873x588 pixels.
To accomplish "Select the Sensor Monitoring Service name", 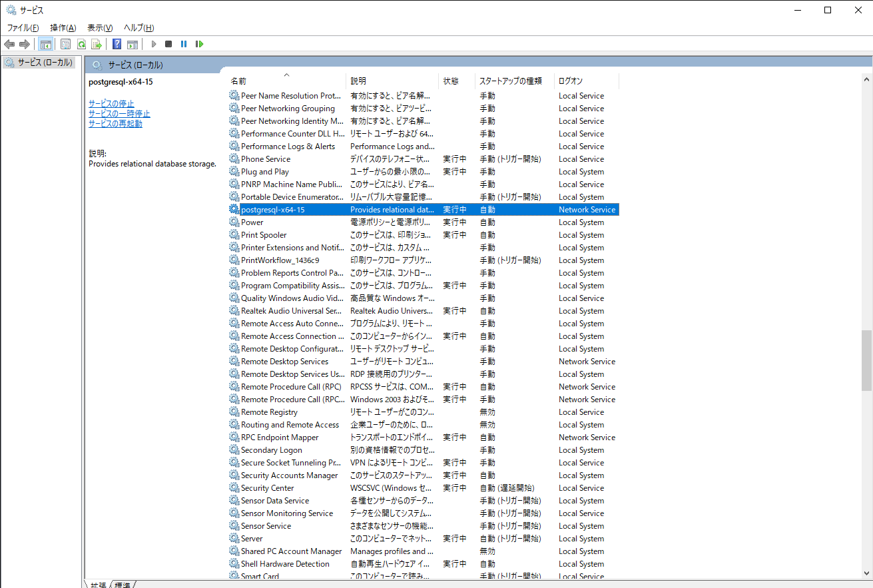I will point(287,513).
